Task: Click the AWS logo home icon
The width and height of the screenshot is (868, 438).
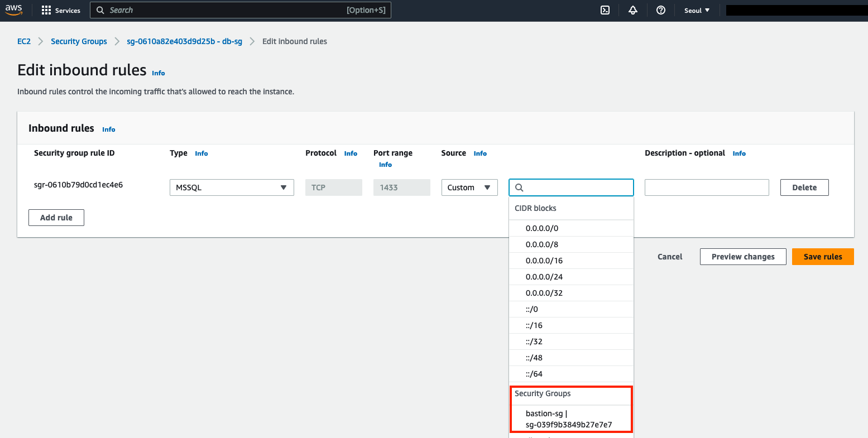Action: click(x=14, y=10)
